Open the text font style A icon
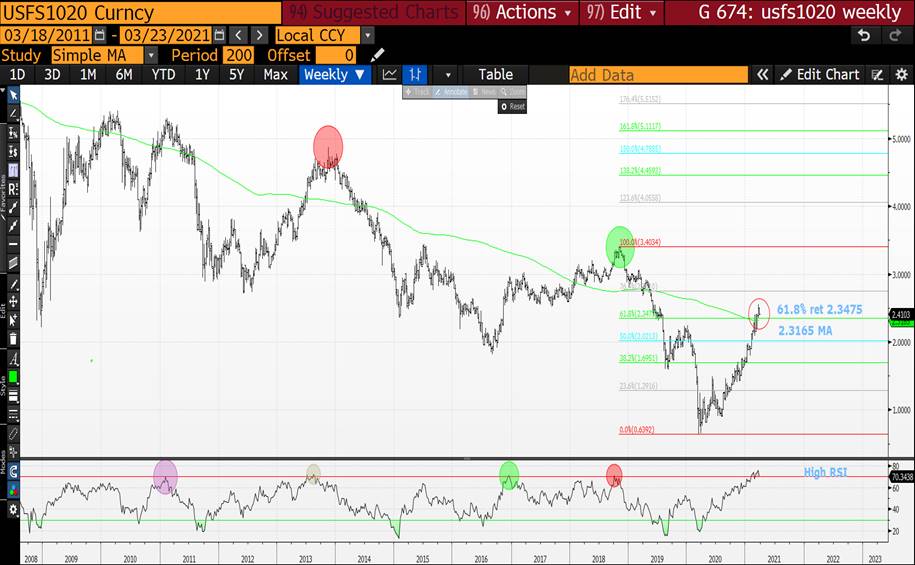 pos(13,359)
